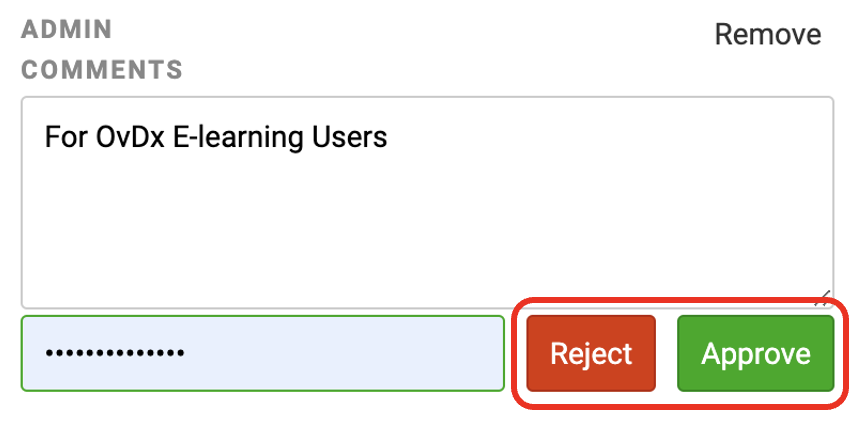Reject the request using the red button
Viewport: 858px width, 422px height.
[591, 353]
